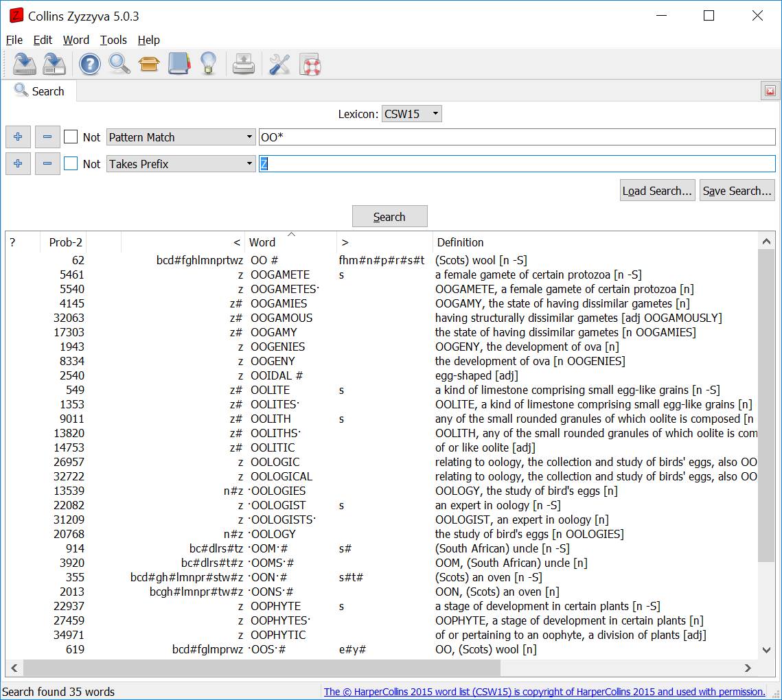This screenshot has height=700, width=782.
Task: Click the gray tray icon with up arrow
Action: 243,64
